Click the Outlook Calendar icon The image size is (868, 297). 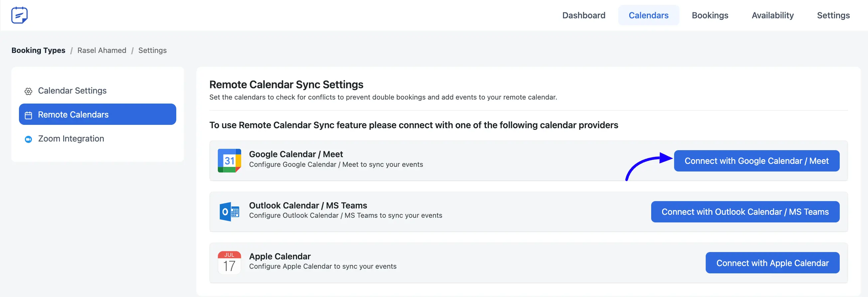click(229, 212)
